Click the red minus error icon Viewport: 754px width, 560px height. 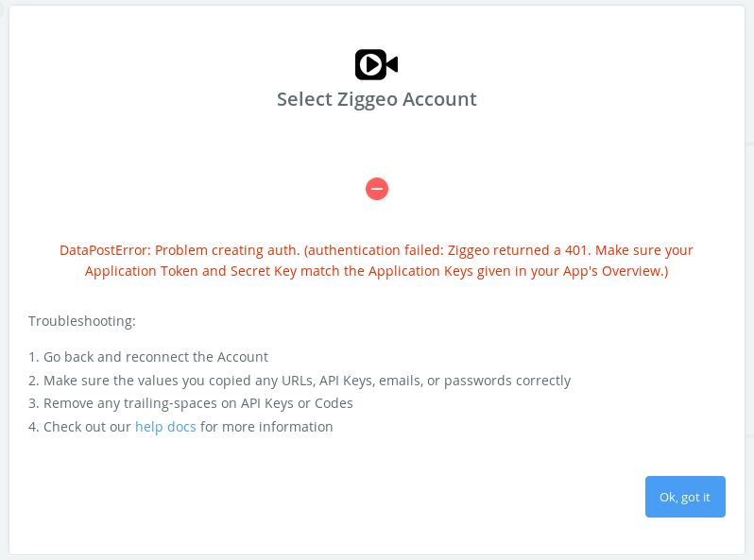click(377, 189)
